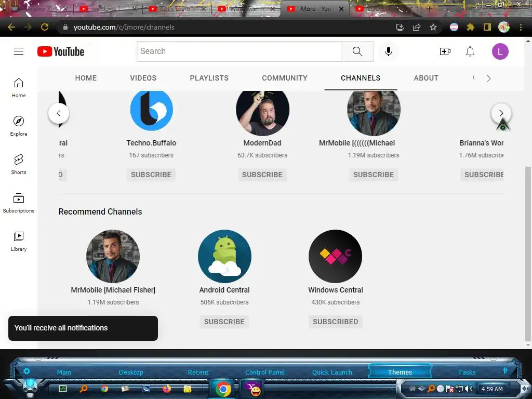Open Desktop tab on the dock
This screenshot has width=532, height=399.
click(x=131, y=372)
